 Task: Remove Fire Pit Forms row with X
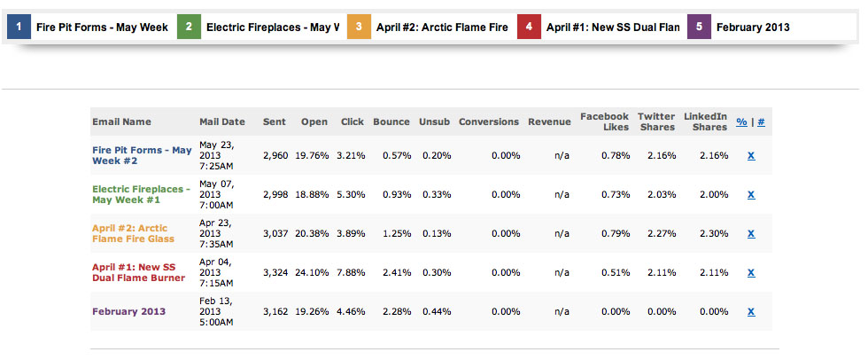coord(751,155)
